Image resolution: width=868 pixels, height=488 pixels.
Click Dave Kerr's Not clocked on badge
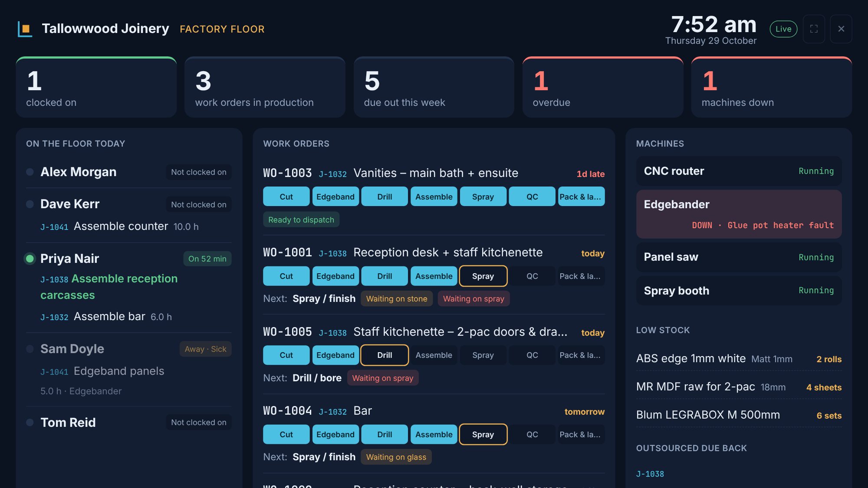point(199,204)
